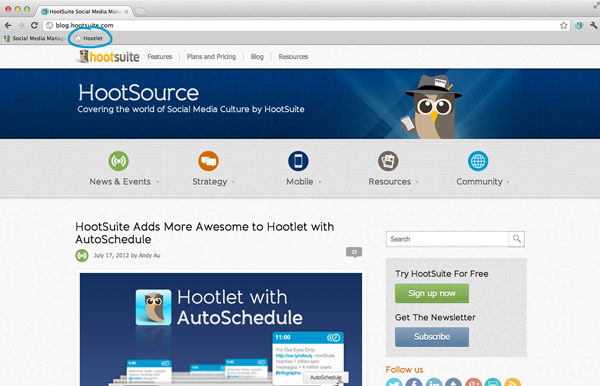600x386 pixels.
Task: Open the Chrome wrench settings menu
Action: (593, 25)
